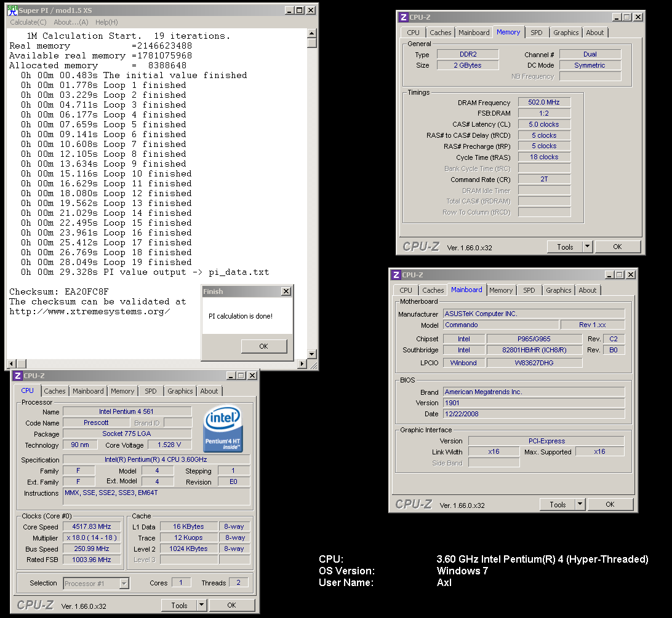This screenshot has width=672, height=618.
Task: Click Tools button in CPU window
Action: coord(179,605)
